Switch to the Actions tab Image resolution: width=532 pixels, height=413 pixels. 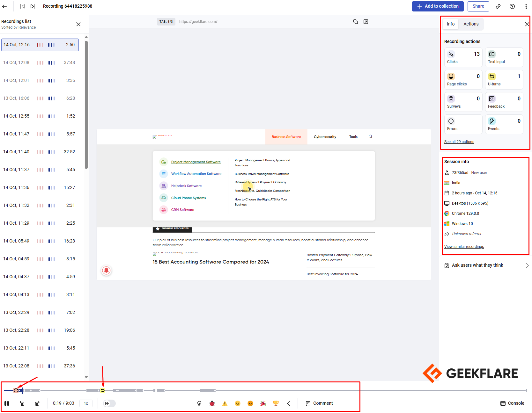tap(471, 24)
